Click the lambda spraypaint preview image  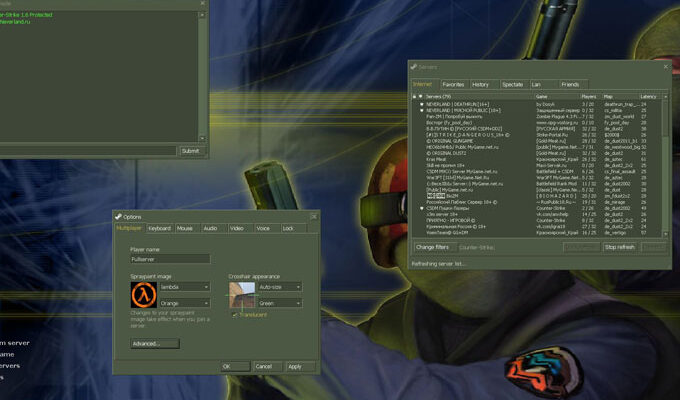143,294
